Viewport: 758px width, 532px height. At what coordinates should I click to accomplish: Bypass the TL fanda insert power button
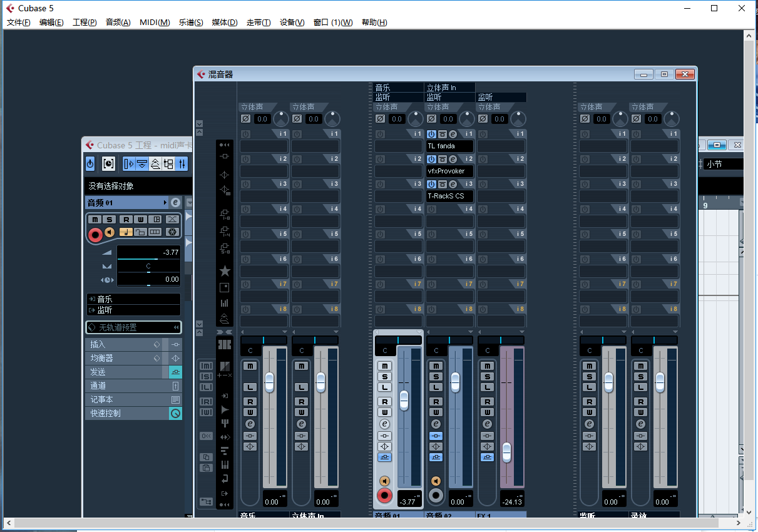coord(431,134)
